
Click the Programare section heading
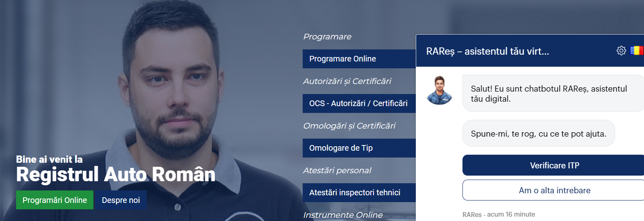327,37
